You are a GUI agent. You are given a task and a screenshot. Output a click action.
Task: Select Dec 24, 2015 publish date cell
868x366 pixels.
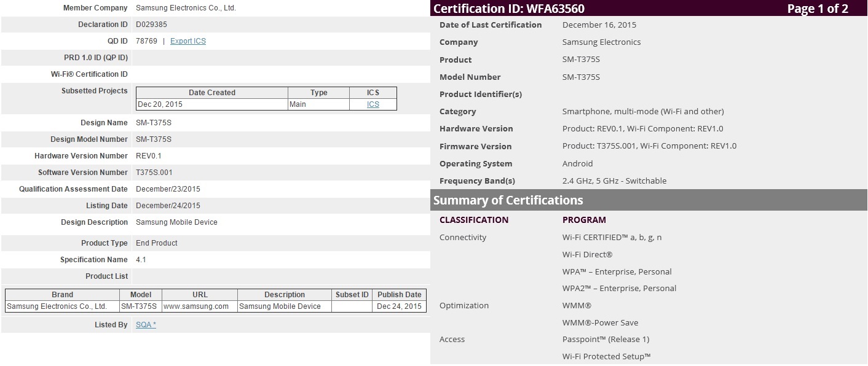tap(400, 306)
